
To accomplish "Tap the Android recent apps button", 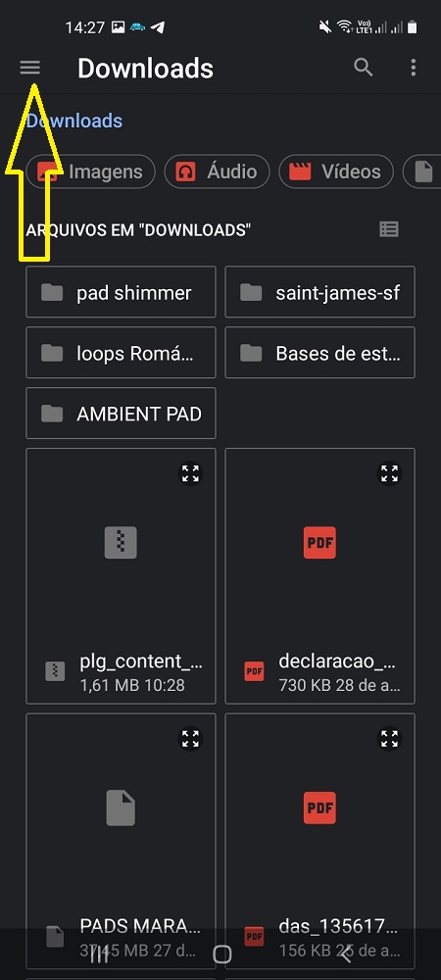I will coord(99,954).
